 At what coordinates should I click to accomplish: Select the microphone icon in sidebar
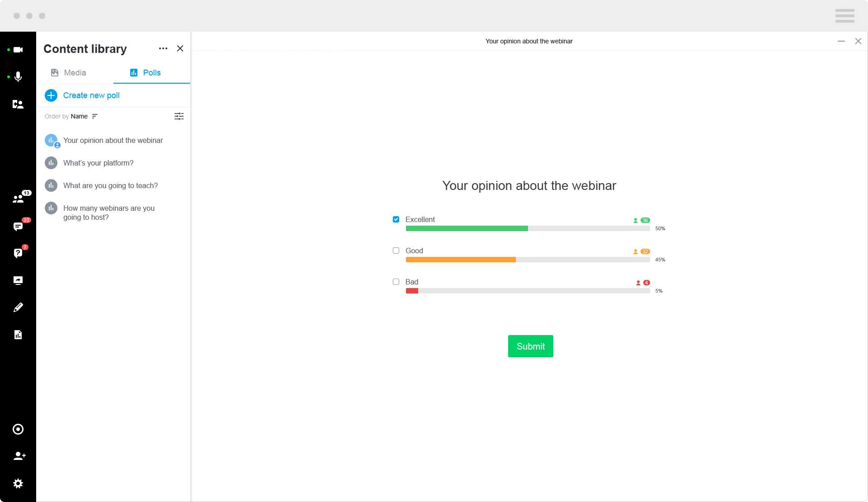18,77
